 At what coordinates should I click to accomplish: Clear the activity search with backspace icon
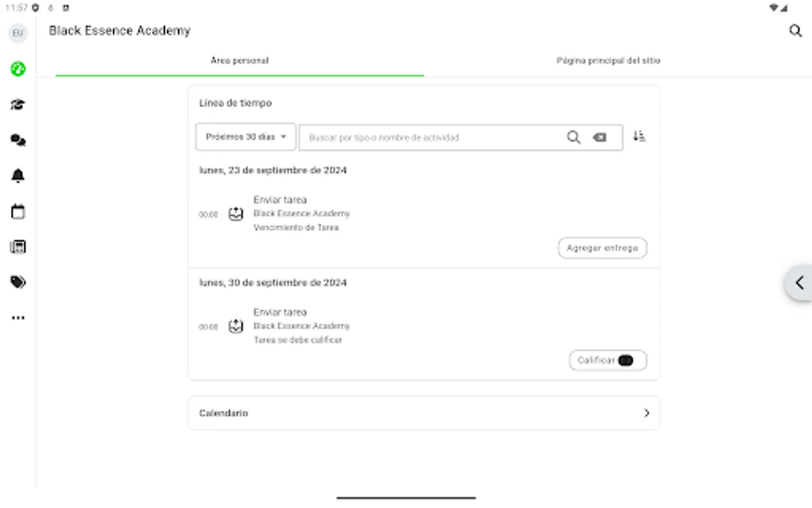click(599, 137)
